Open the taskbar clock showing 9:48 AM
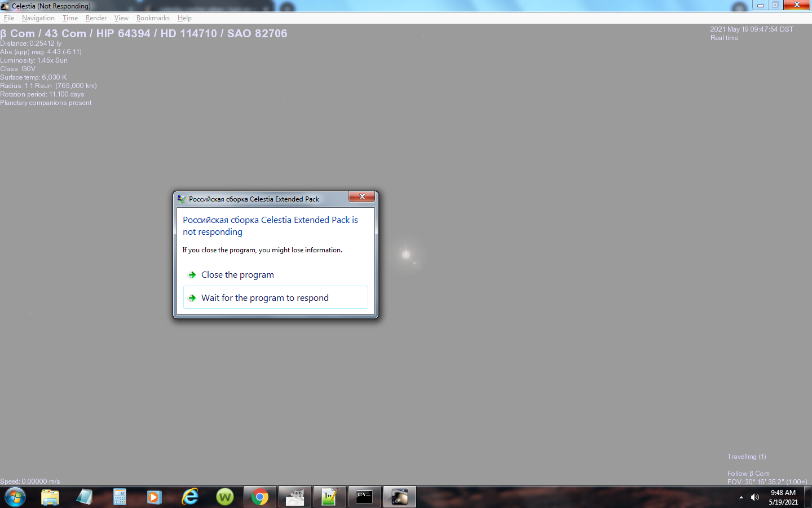Image resolution: width=812 pixels, height=508 pixels. click(783, 497)
